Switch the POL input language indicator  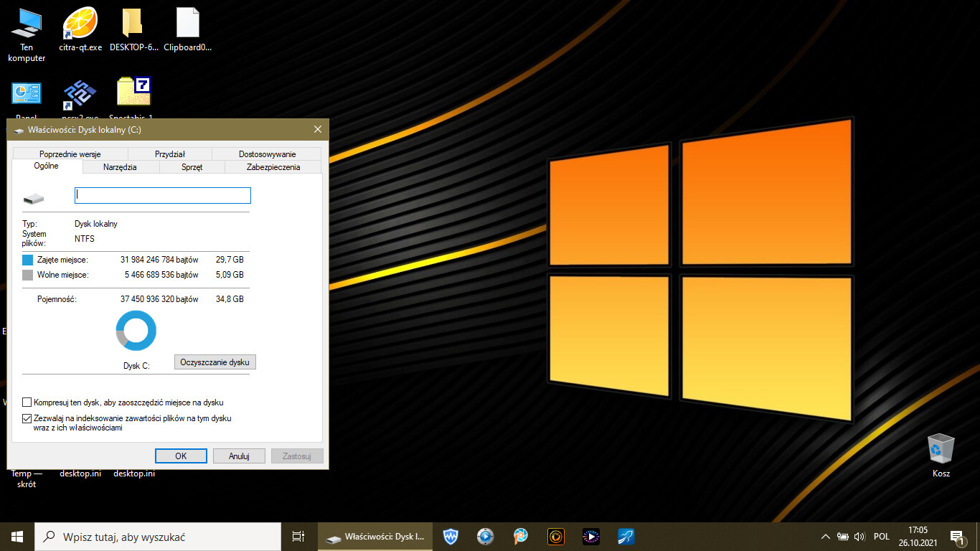pyautogui.click(x=882, y=537)
